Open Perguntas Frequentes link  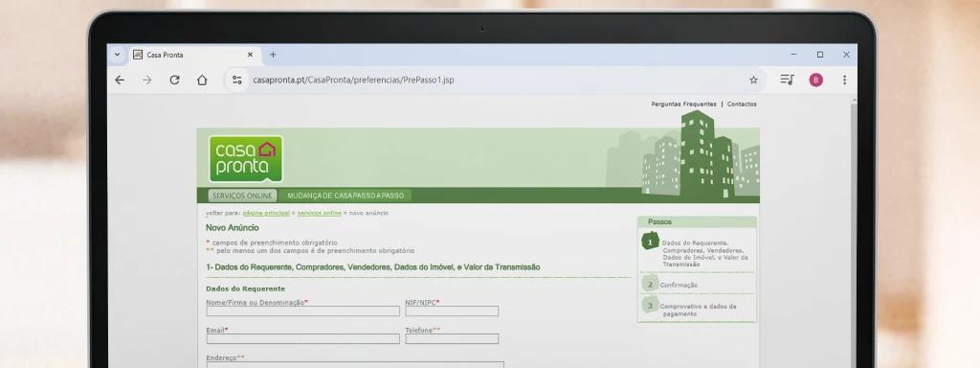(x=683, y=103)
